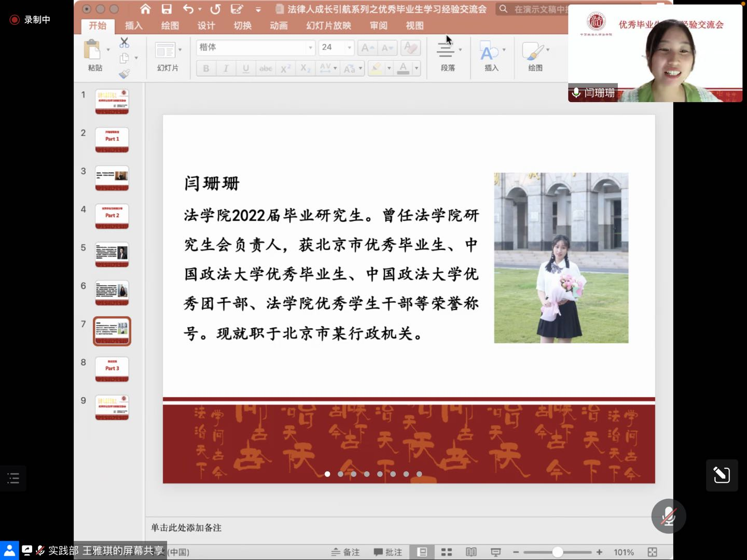Select the Part 3 slide 8 thumbnail

click(x=112, y=369)
